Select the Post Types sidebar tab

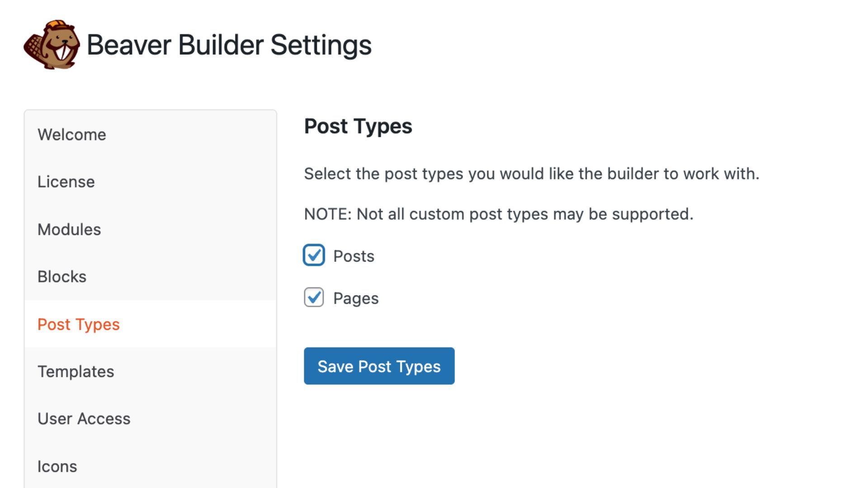coord(79,324)
